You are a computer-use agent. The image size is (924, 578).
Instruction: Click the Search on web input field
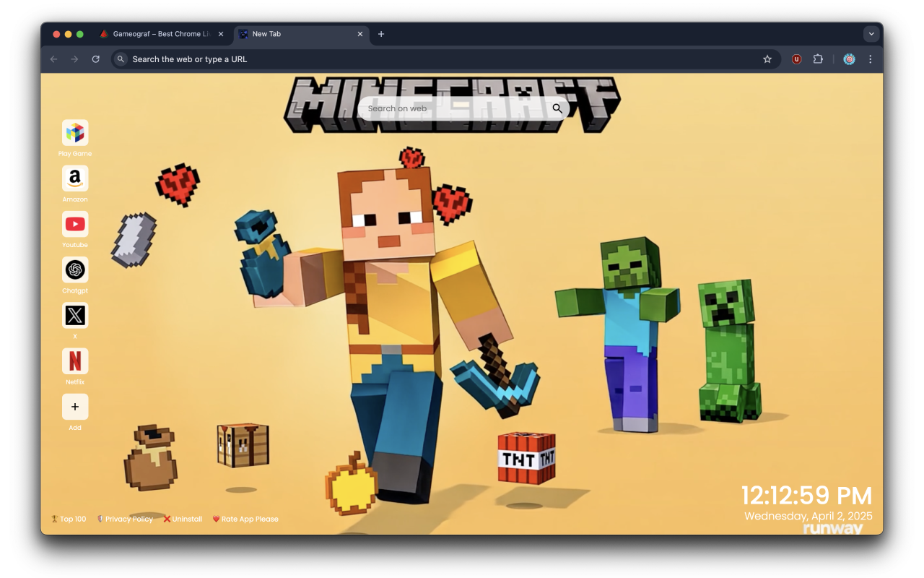448,108
